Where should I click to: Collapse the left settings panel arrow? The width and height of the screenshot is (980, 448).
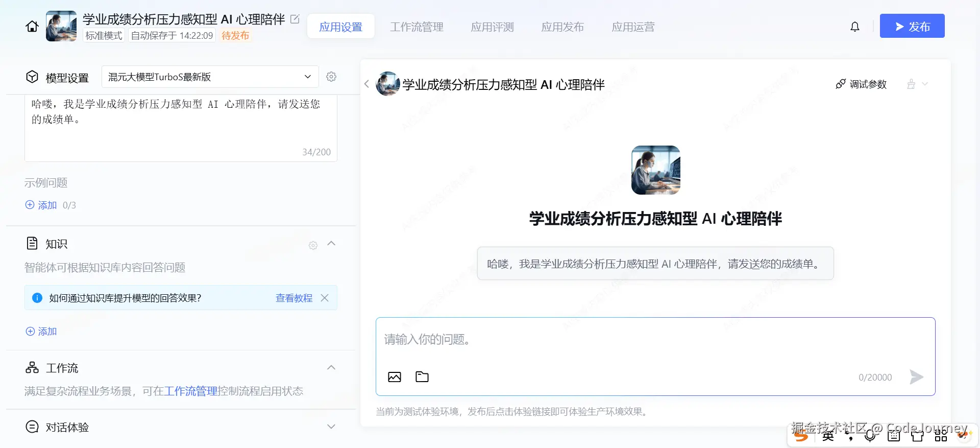click(366, 84)
